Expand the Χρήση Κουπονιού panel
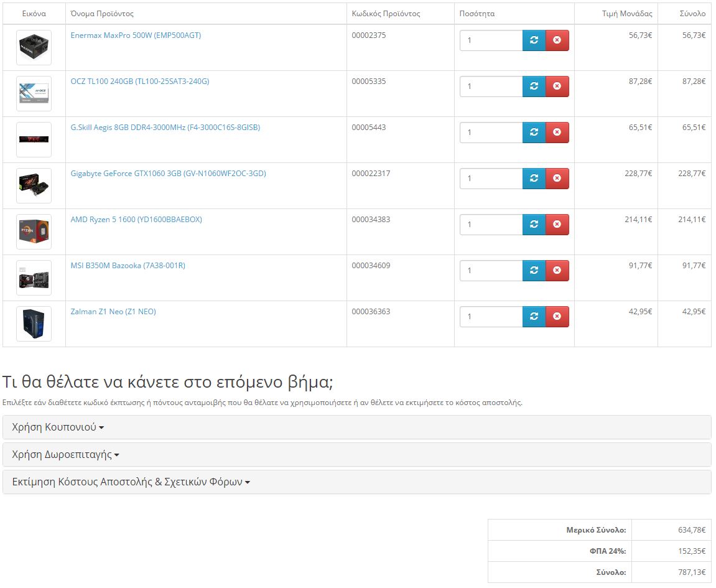The width and height of the screenshot is (716, 588). (x=58, y=427)
